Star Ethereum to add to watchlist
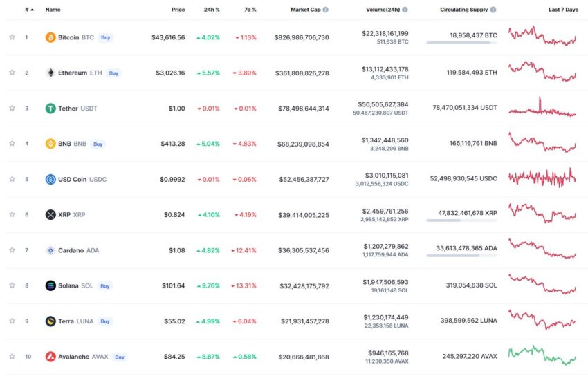 (x=12, y=72)
